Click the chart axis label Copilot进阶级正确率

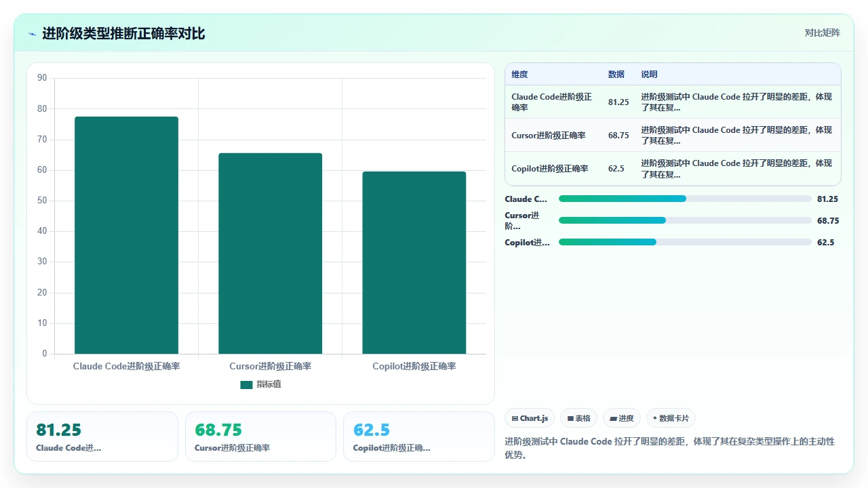[x=414, y=367]
